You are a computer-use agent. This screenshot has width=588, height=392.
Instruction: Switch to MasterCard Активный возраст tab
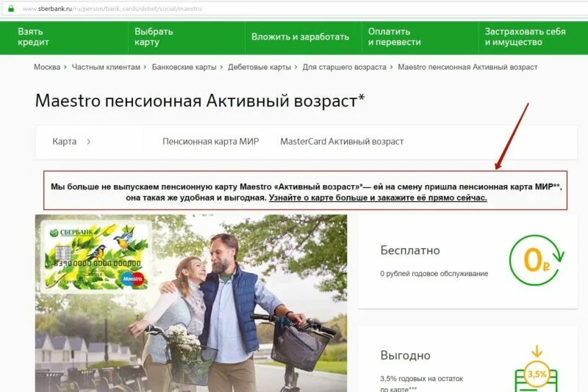(x=342, y=142)
